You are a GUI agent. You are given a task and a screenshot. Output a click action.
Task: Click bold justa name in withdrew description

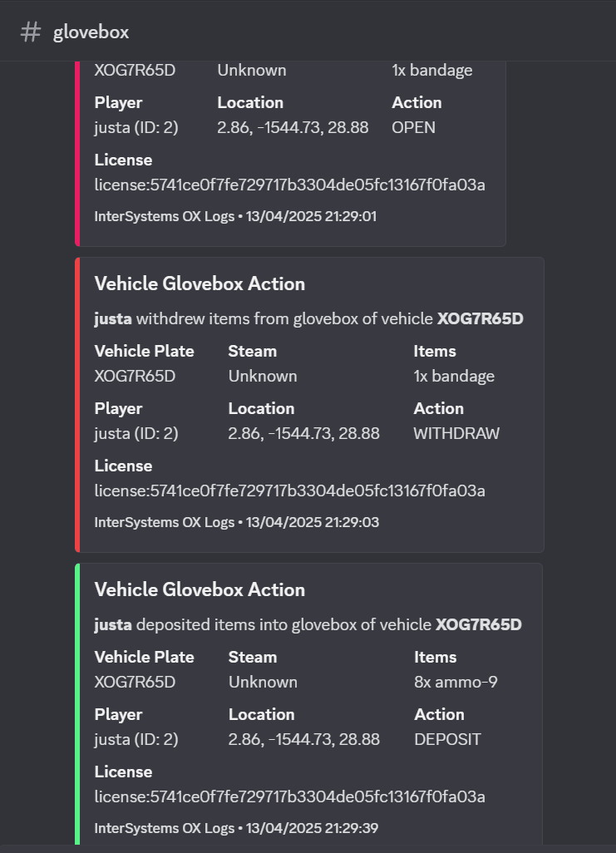[113, 318]
